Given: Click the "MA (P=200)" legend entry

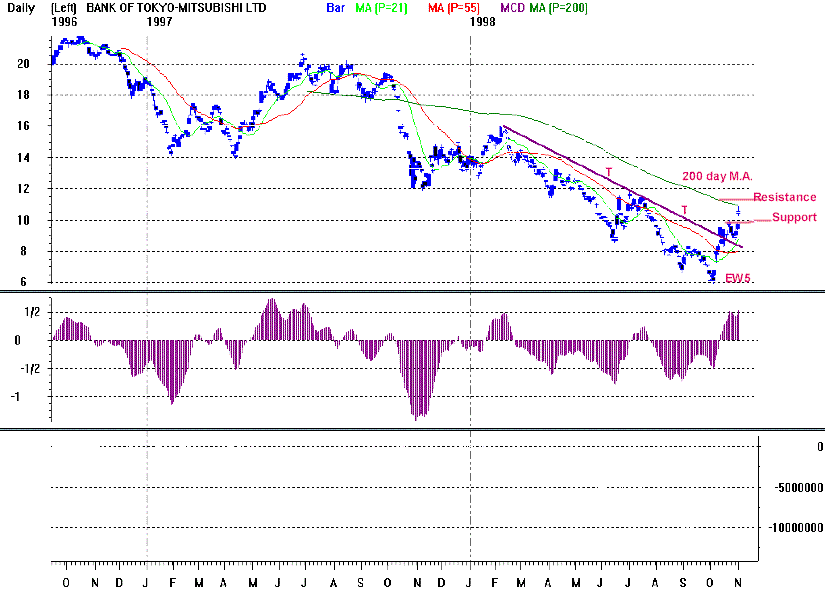Looking at the screenshot, I should pos(558,8).
